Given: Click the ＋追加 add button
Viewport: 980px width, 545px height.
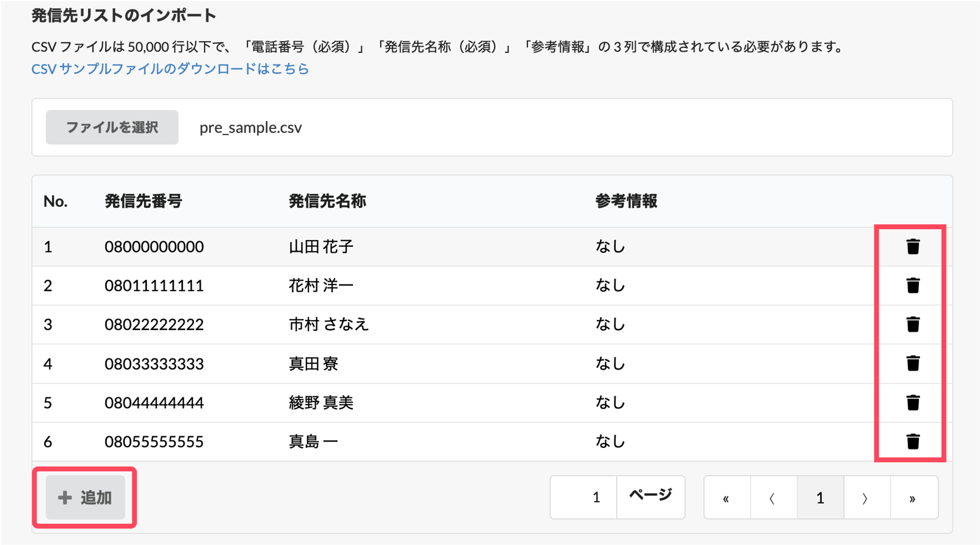Looking at the screenshot, I should click(85, 497).
